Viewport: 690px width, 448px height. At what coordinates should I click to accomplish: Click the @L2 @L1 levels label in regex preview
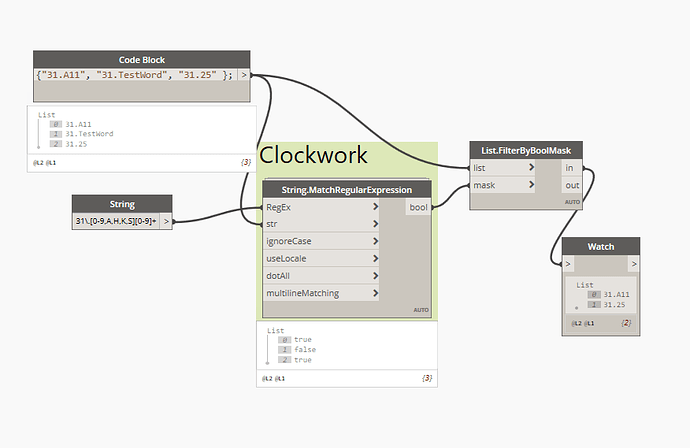[x=273, y=378]
